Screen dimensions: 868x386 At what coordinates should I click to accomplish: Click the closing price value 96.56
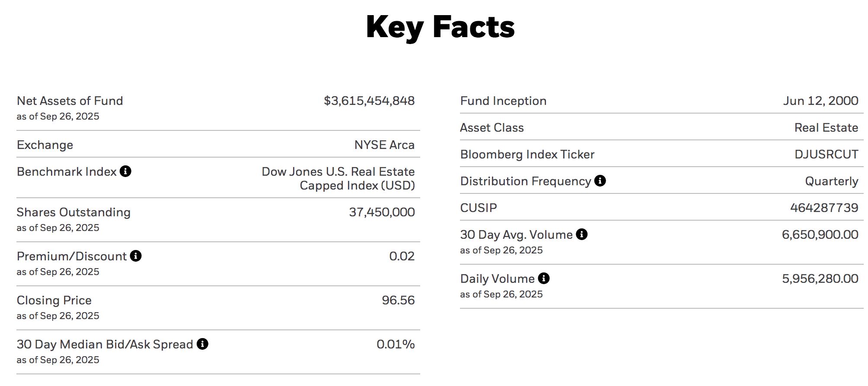(398, 301)
